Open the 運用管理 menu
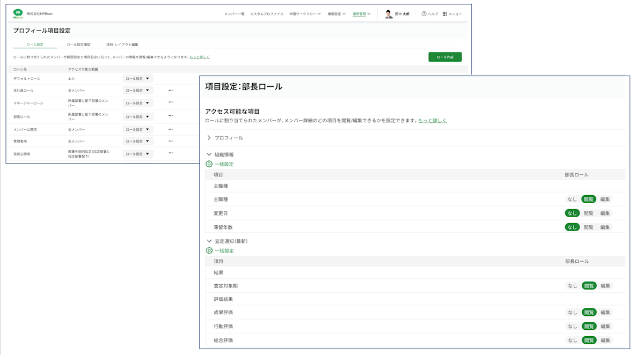 click(x=362, y=14)
